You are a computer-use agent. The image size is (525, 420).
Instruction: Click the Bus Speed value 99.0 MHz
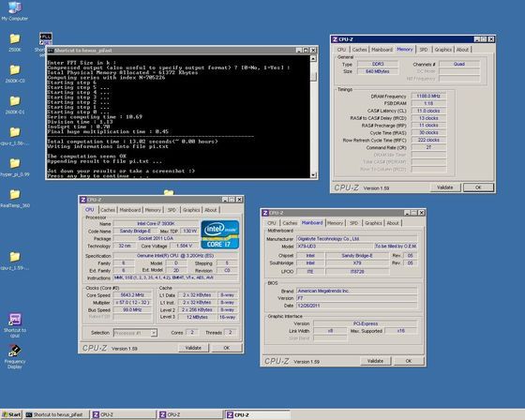pyautogui.click(x=132, y=309)
